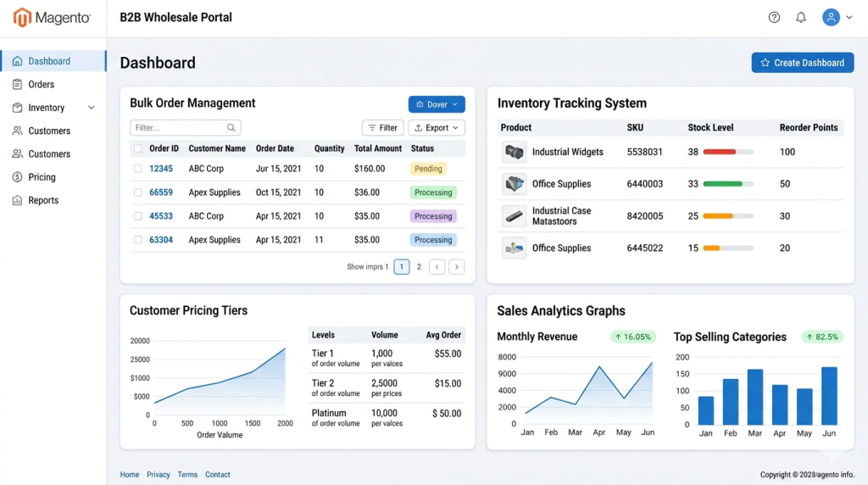Select the checkbox for order 63304
Screen dimensions: 868x485
(138, 240)
